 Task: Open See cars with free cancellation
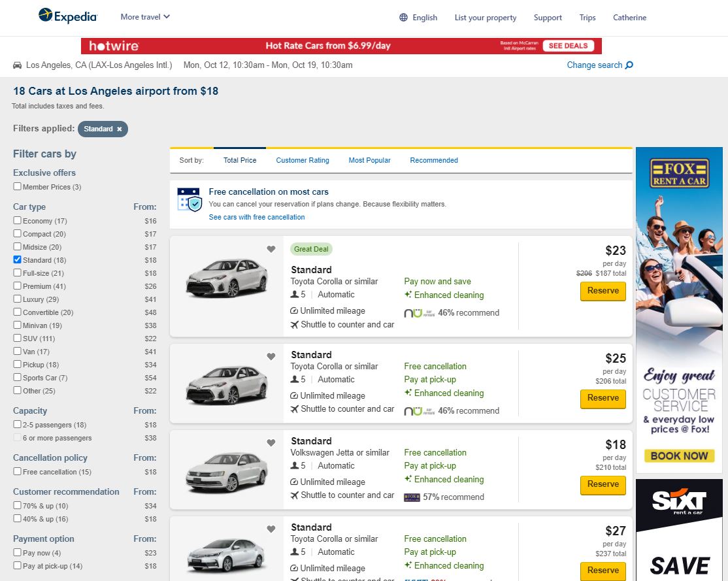click(x=257, y=217)
